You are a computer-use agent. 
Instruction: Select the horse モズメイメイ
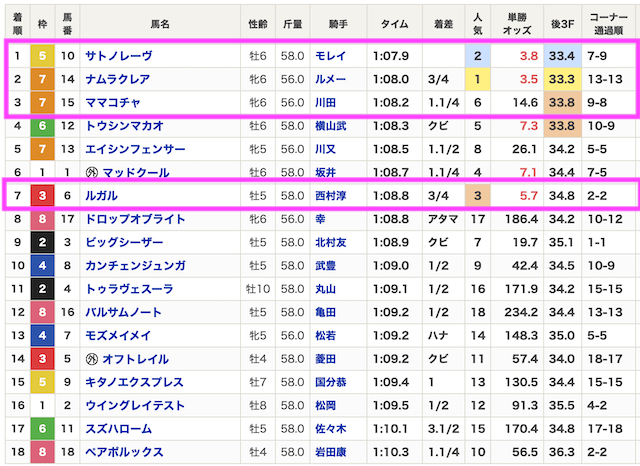tap(118, 335)
